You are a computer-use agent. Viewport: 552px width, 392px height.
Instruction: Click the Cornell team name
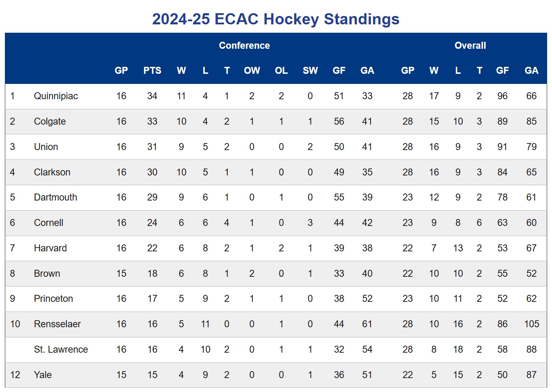(x=49, y=223)
